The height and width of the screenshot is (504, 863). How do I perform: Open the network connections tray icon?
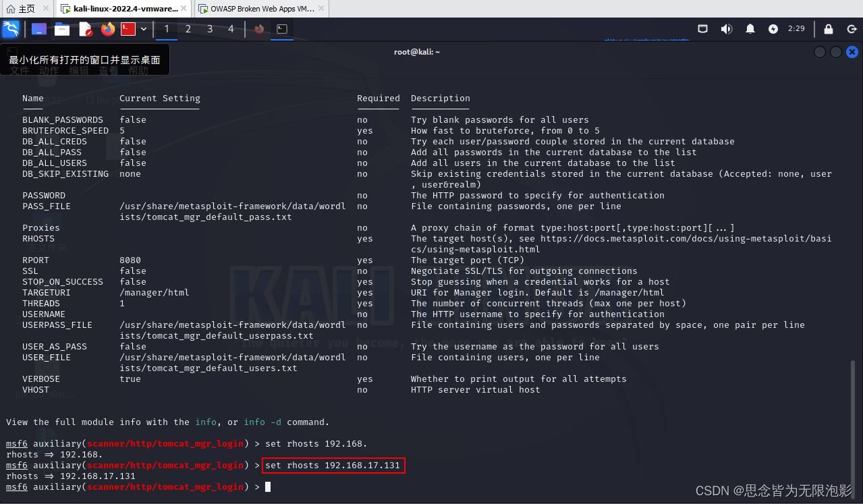(702, 28)
